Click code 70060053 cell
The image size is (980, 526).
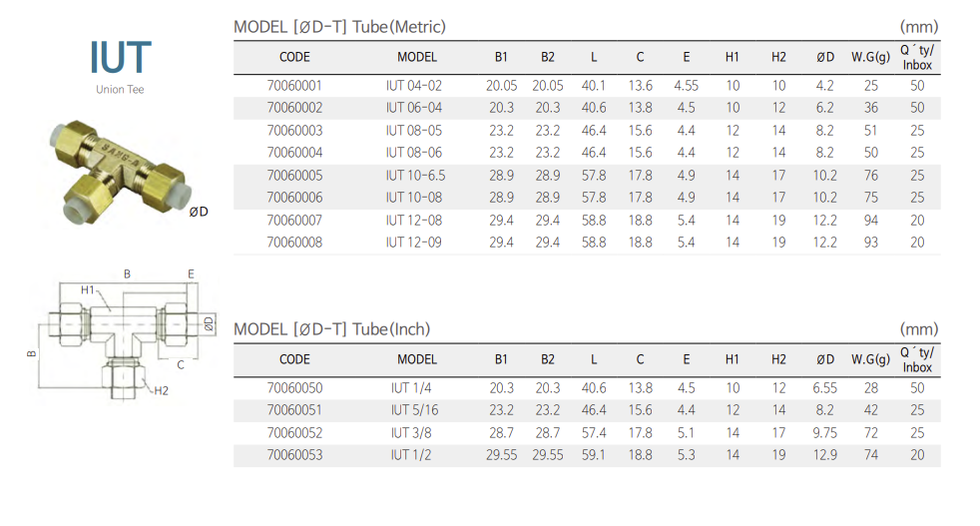tap(294, 455)
